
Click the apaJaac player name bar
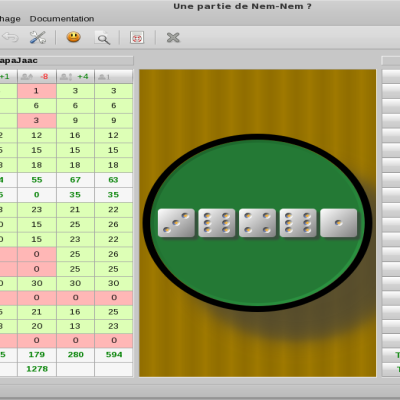[67, 60]
